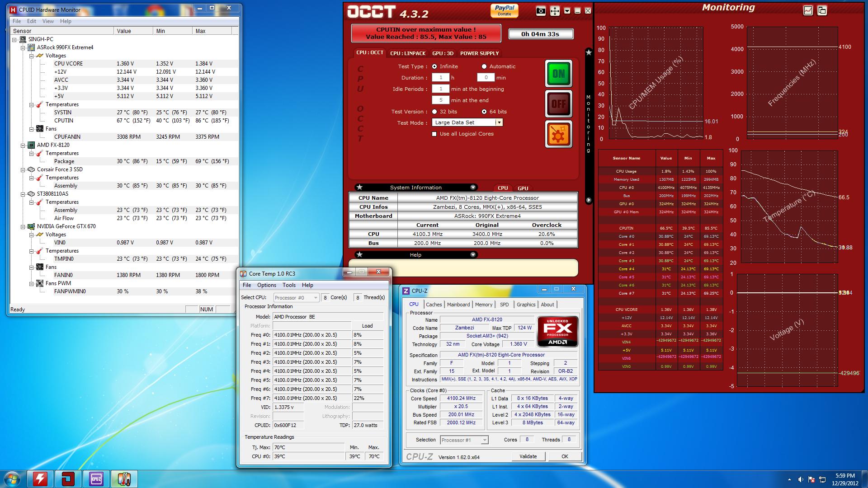Click the Monitoring graph view icon

(x=808, y=10)
